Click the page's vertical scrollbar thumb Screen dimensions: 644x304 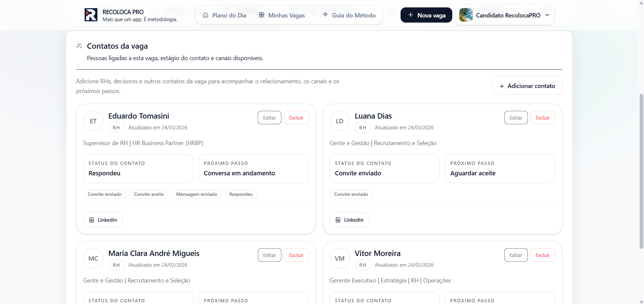[x=641, y=171]
